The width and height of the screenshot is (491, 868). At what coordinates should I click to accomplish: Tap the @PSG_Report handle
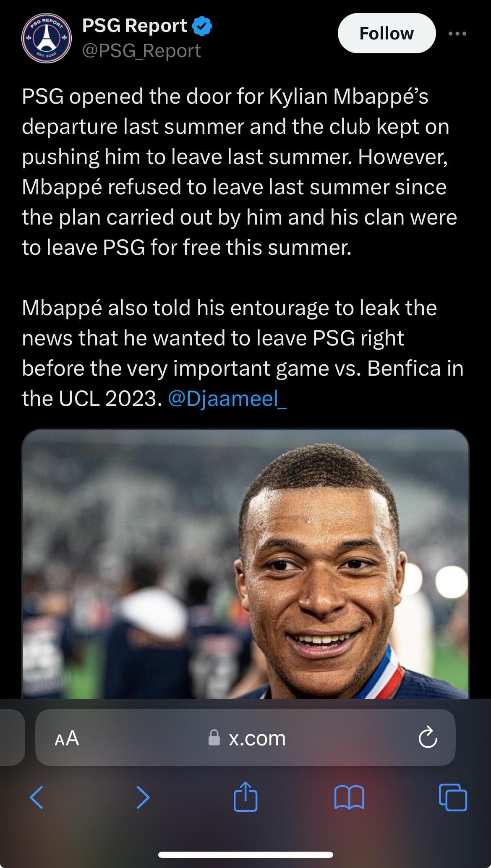pyautogui.click(x=141, y=51)
